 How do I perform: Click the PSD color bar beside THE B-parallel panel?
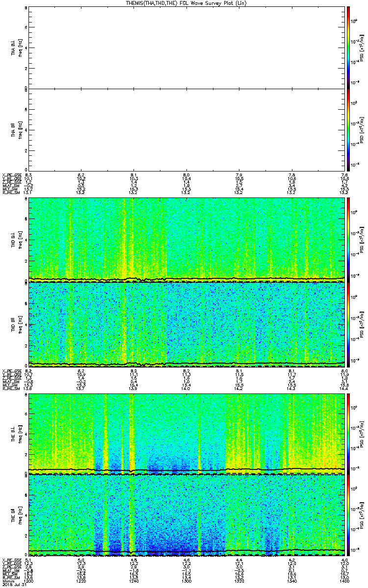[348, 515]
